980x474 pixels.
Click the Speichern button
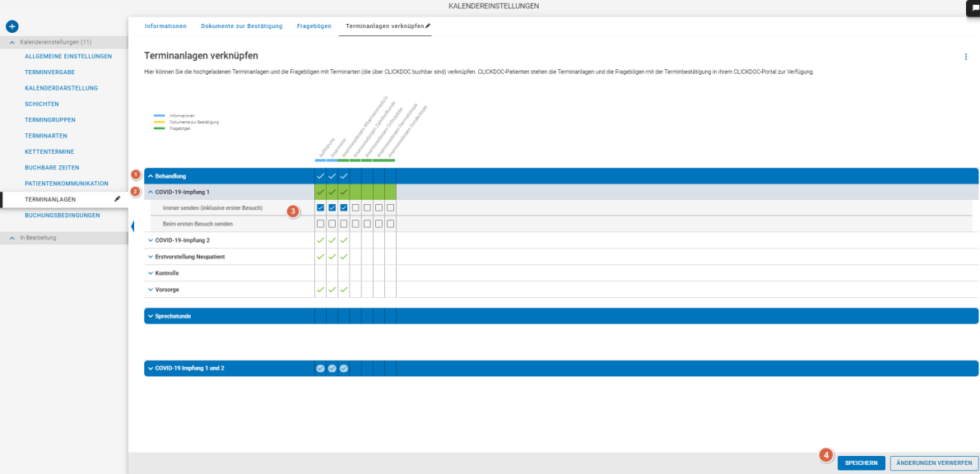click(861, 463)
